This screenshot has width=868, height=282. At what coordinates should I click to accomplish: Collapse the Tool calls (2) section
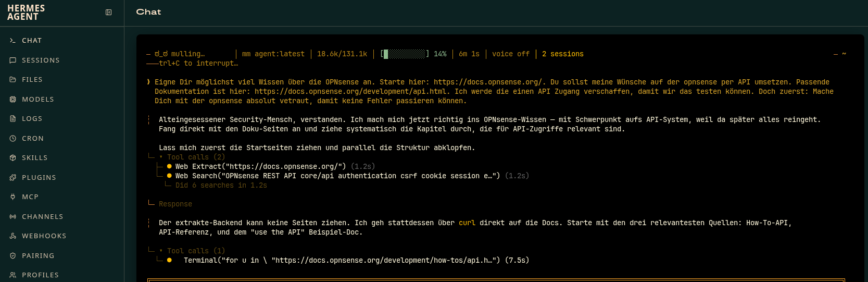[x=192, y=157]
